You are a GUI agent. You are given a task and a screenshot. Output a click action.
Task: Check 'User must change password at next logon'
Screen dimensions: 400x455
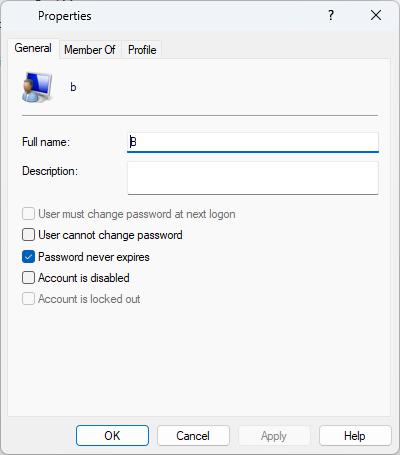click(x=28, y=214)
